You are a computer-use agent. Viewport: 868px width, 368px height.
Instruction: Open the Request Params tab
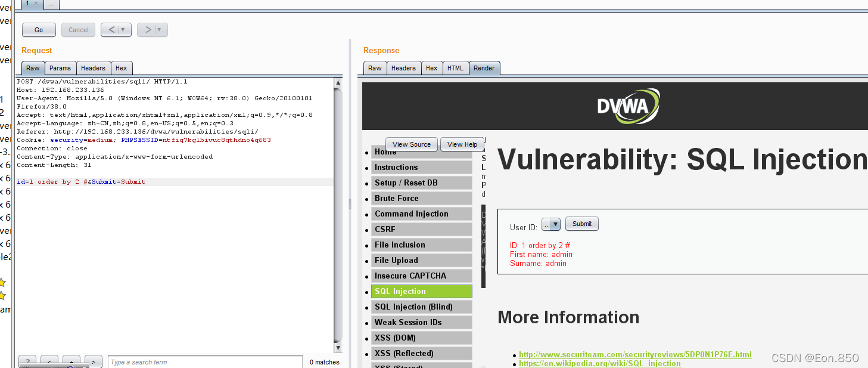coord(60,68)
